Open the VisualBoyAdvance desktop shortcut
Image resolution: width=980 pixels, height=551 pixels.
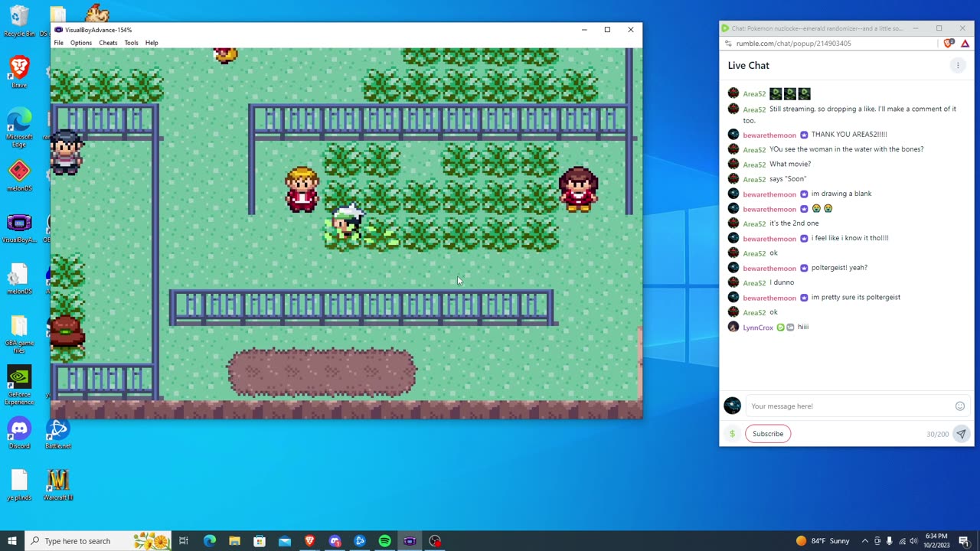pyautogui.click(x=19, y=227)
